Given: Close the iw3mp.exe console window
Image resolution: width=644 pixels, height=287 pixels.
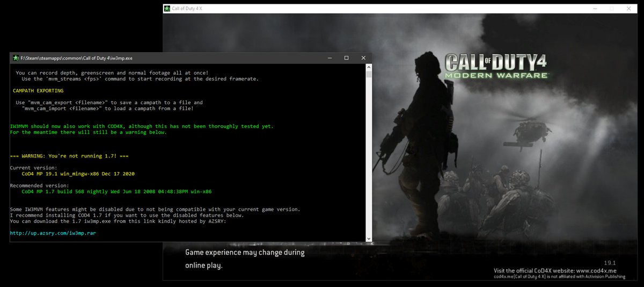Looking at the screenshot, I should 364,58.
